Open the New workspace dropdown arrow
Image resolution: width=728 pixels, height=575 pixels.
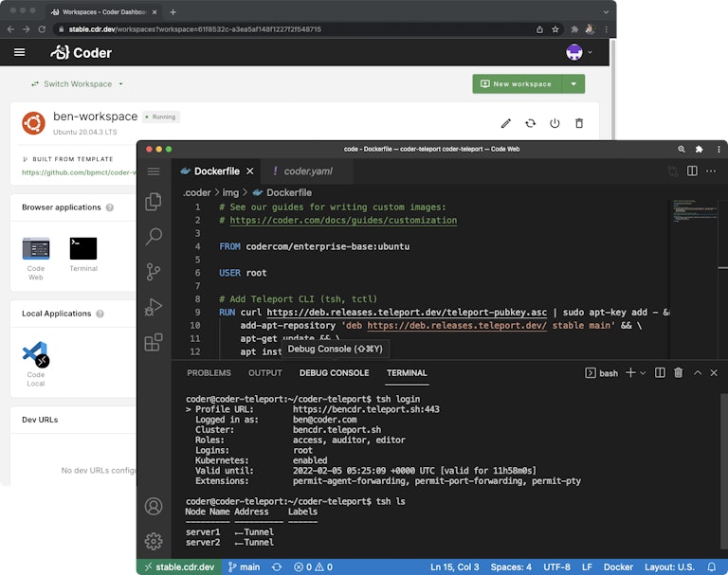(x=573, y=83)
